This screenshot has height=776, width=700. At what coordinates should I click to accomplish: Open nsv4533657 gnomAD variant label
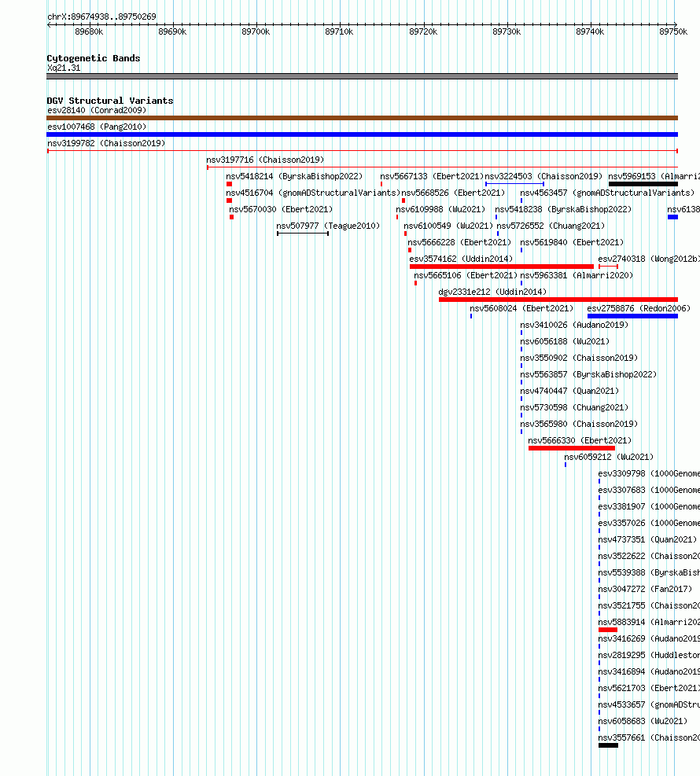[649, 704]
